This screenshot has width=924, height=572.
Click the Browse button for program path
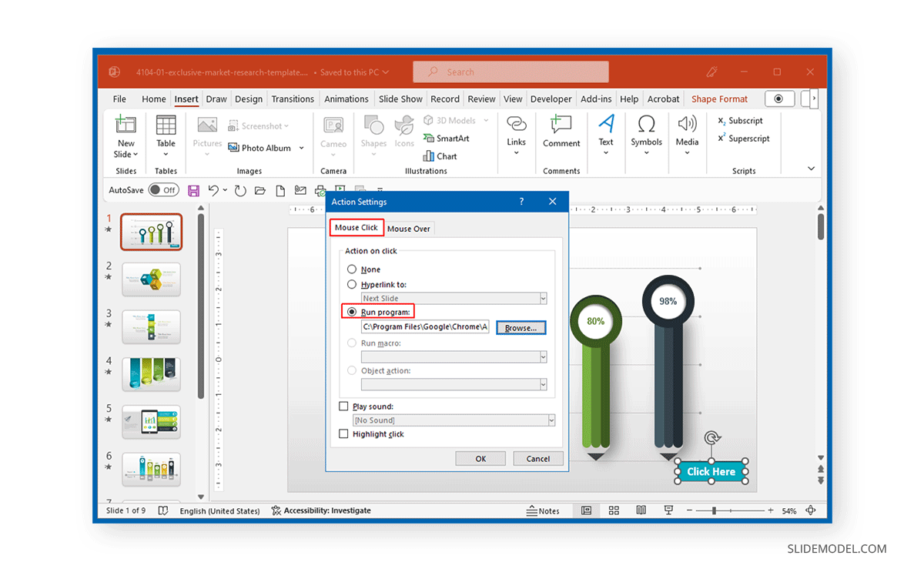[521, 327]
